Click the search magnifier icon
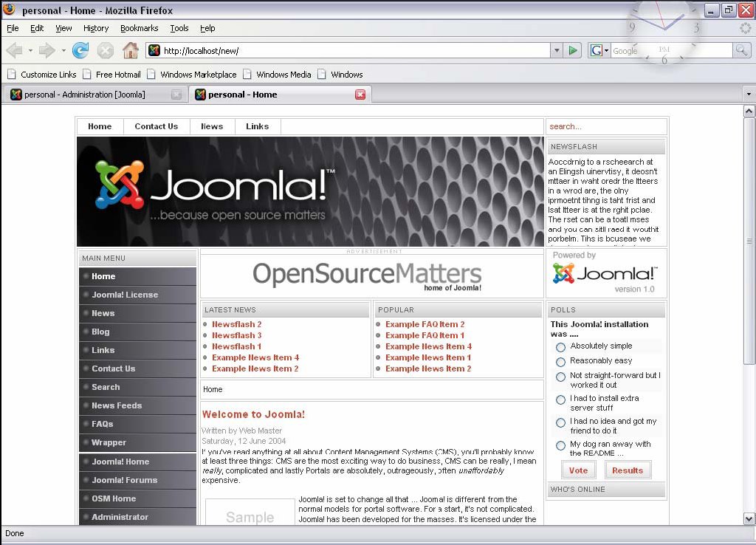The width and height of the screenshot is (756, 545). [741, 50]
